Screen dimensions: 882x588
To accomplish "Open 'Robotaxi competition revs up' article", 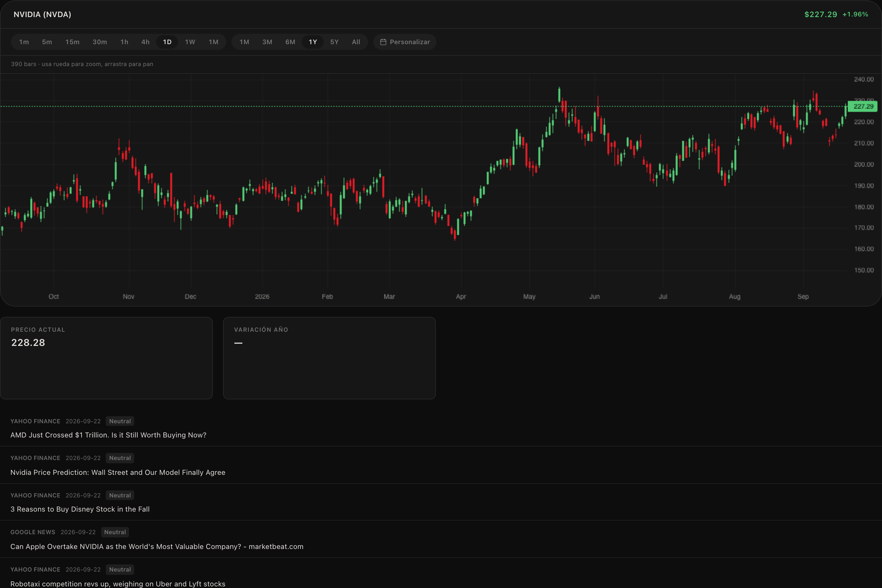I will pyautogui.click(x=118, y=584).
